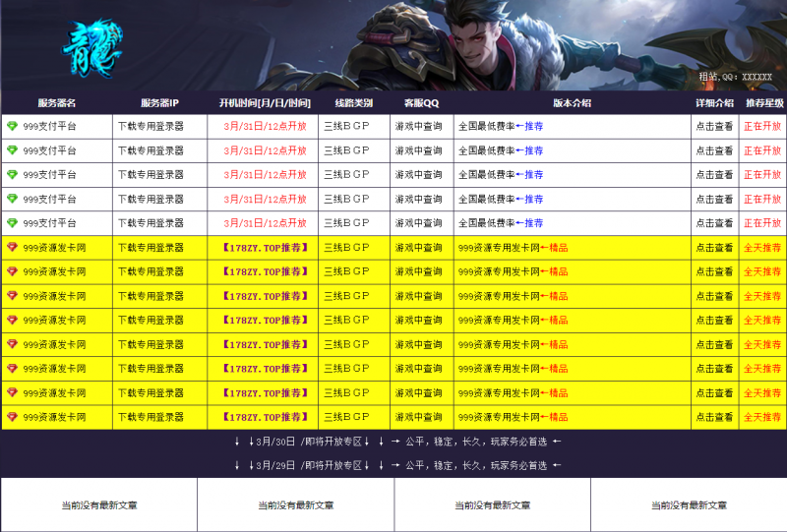This screenshot has height=532, width=787.
Task: Click 全国最低费率←推荐 in the first white row
Action: (501, 126)
